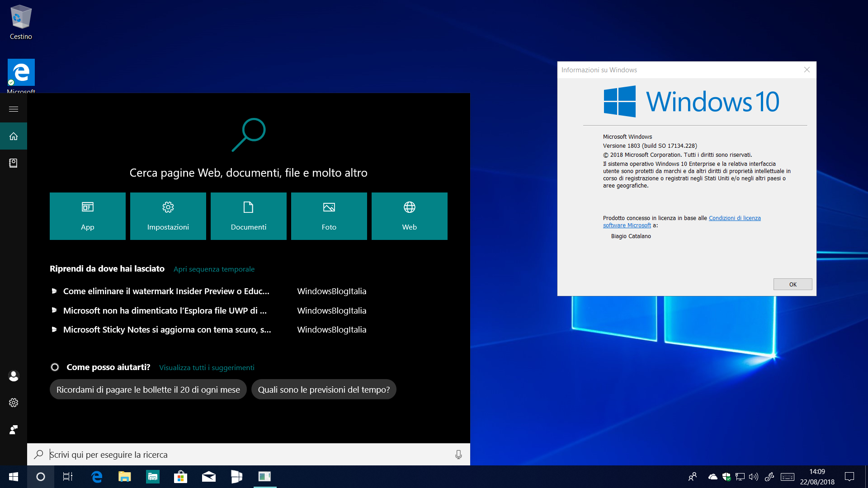
Task: Filter search by Foto tile
Action: click(x=329, y=216)
